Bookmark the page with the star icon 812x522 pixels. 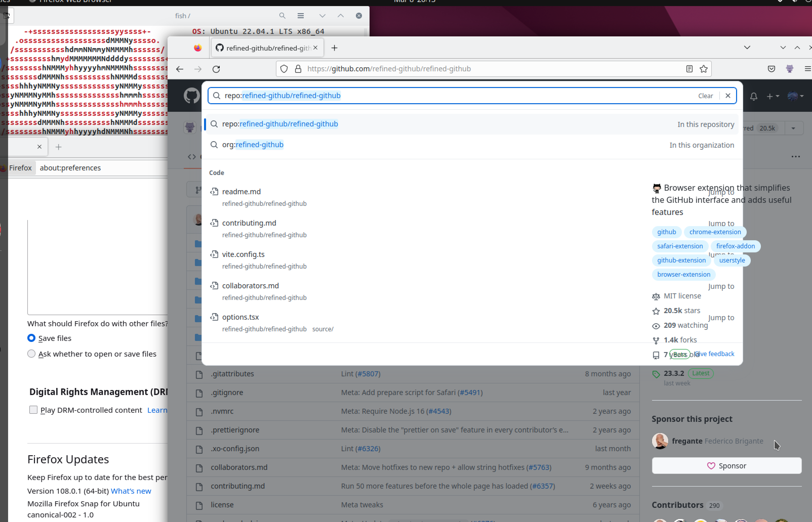[704, 69]
